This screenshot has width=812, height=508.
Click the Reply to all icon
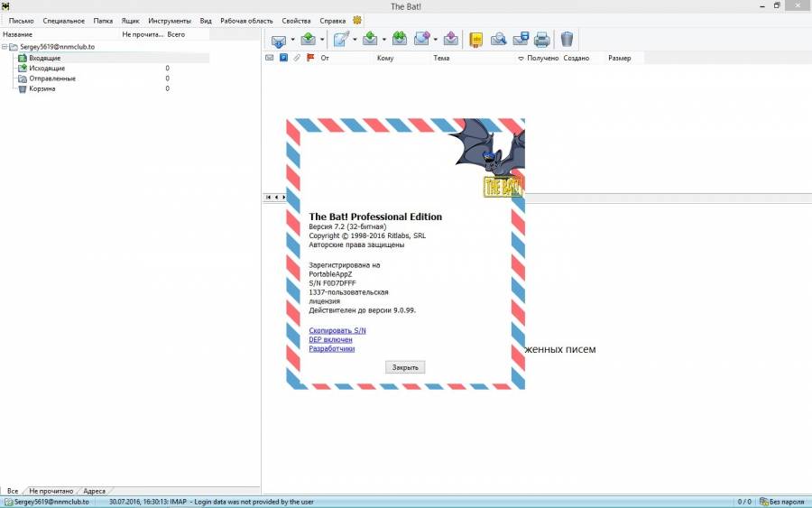[399, 39]
